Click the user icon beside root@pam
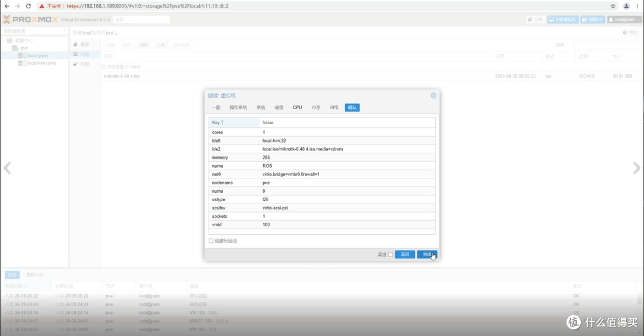This screenshot has height=336, width=644. (611, 19)
